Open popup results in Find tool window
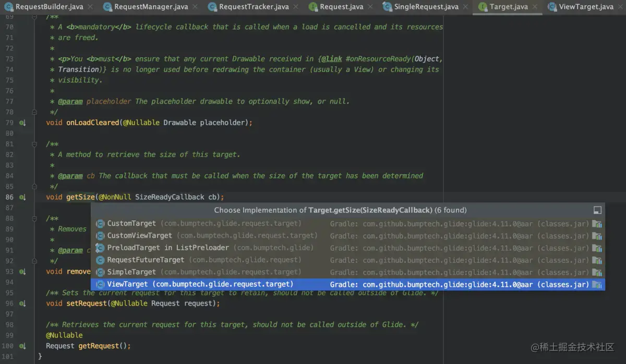626x364 pixels. coord(598,210)
